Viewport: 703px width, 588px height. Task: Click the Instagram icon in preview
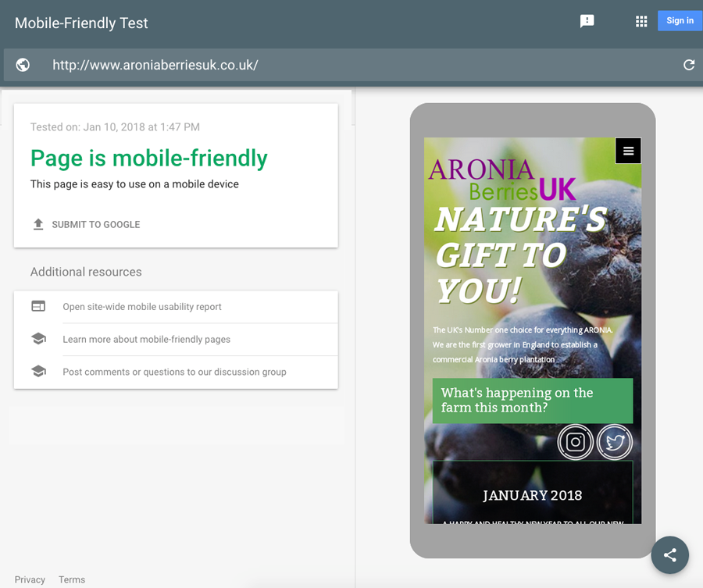[575, 442]
